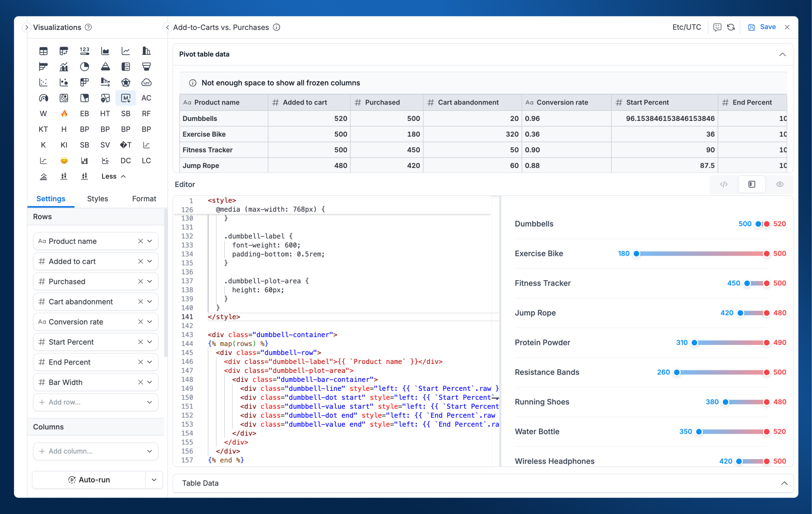Open the code-only editor view
Viewport: 812px width, 514px height.
click(x=724, y=184)
